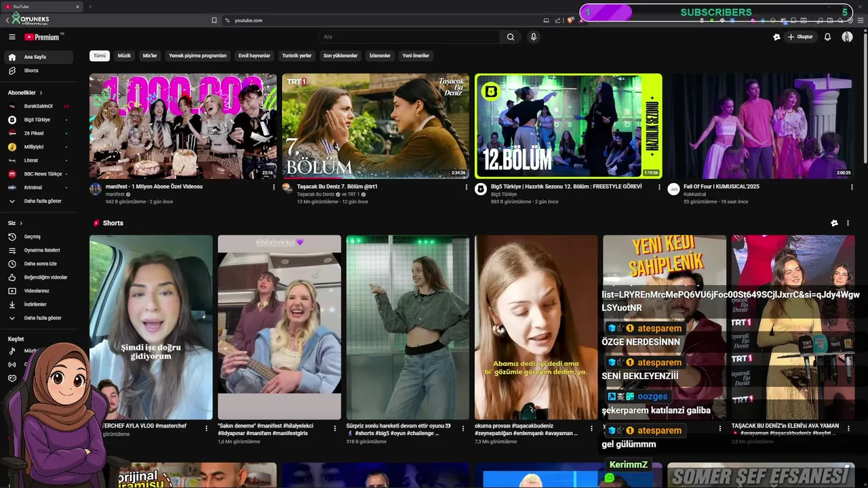The width and height of the screenshot is (868, 488).
Task: Click sparkle icon in Shorts shelf header
Action: pos(834,223)
